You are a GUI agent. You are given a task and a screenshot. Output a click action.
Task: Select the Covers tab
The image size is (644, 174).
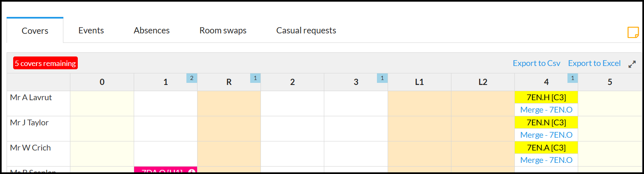[x=35, y=31]
